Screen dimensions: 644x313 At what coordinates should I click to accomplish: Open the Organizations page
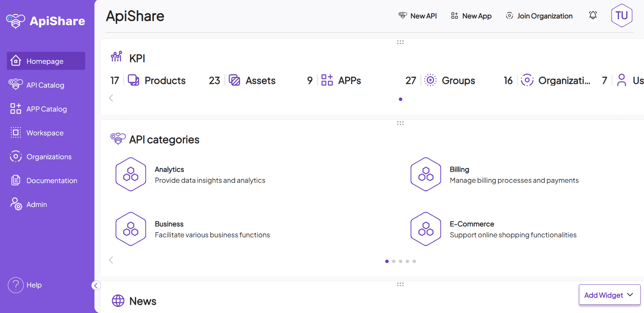(x=49, y=156)
